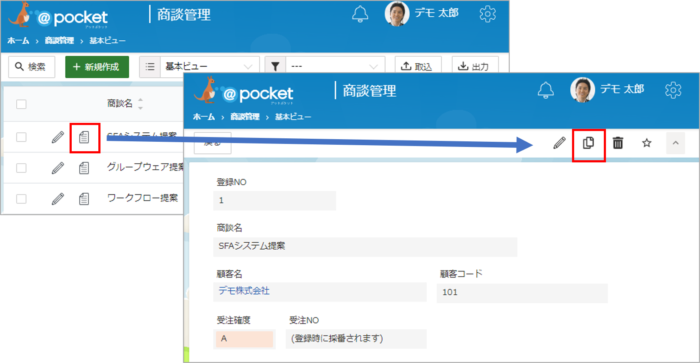Open settings gear in the front window

point(673,90)
